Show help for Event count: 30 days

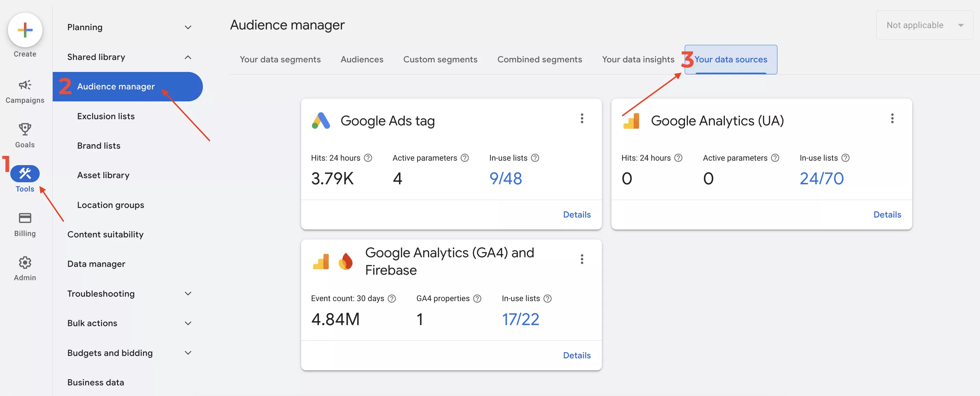coord(391,298)
